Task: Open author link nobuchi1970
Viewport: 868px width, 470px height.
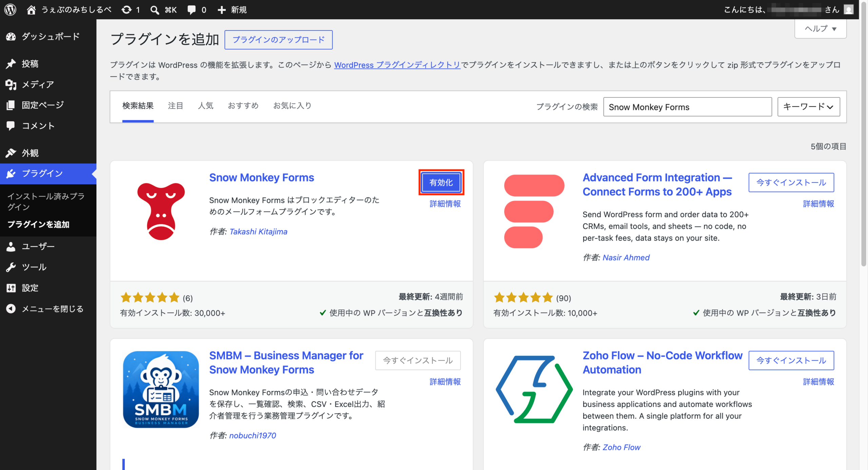Action: pyautogui.click(x=253, y=436)
